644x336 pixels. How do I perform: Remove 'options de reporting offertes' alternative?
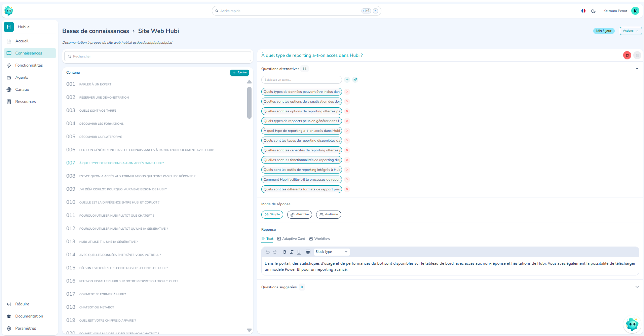pyautogui.click(x=347, y=111)
